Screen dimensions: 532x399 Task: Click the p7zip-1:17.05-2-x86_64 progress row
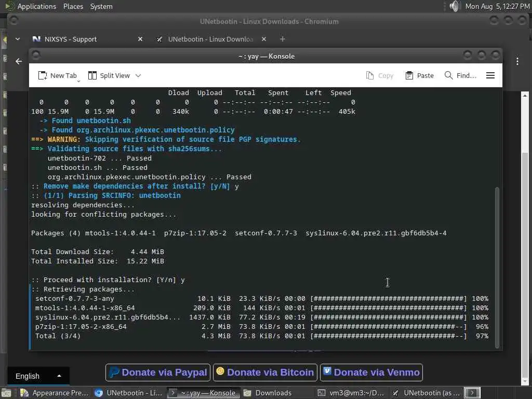pos(261,327)
